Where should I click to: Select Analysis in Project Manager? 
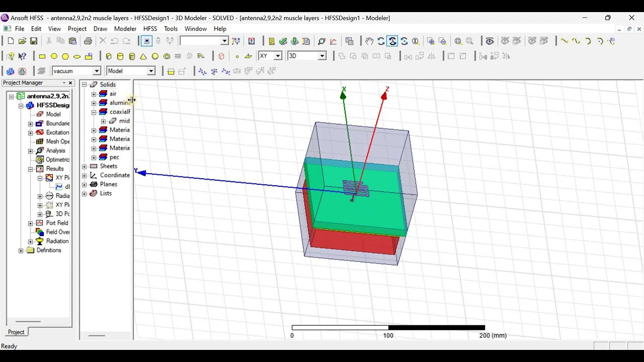tap(55, 151)
